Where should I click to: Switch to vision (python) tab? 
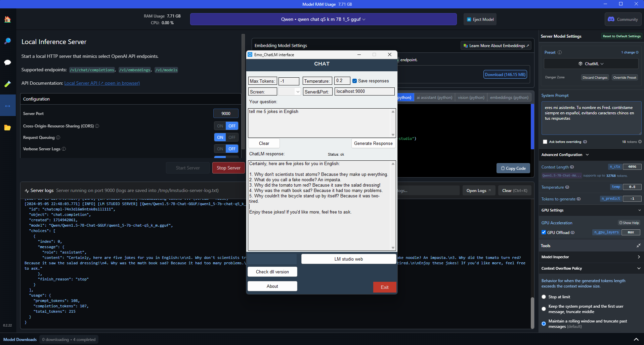tap(471, 98)
